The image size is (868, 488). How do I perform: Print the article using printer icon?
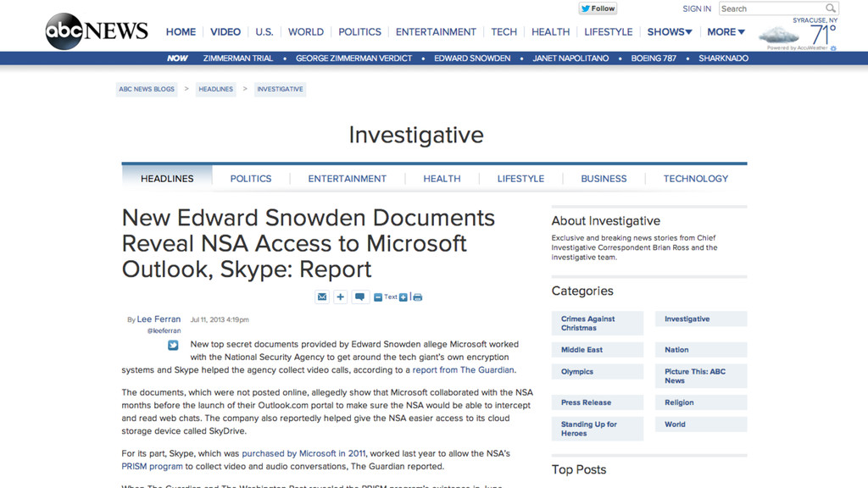417,297
